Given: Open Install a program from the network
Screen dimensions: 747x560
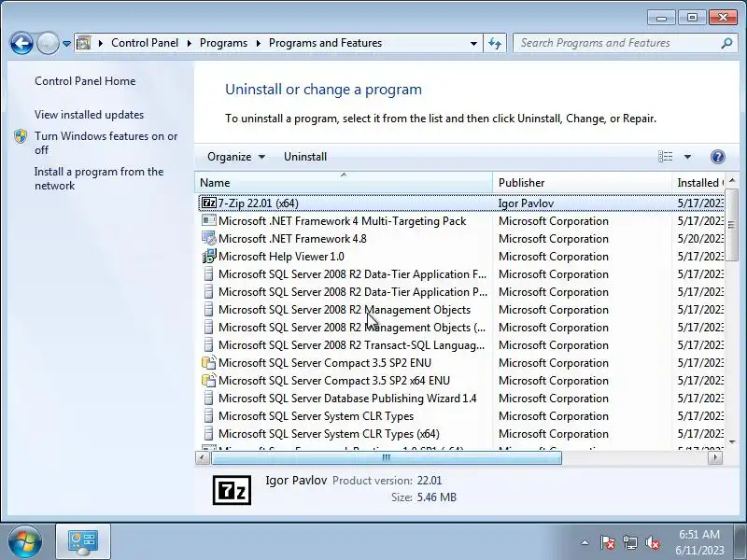Looking at the screenshot, I should click(x=99, y=178).
